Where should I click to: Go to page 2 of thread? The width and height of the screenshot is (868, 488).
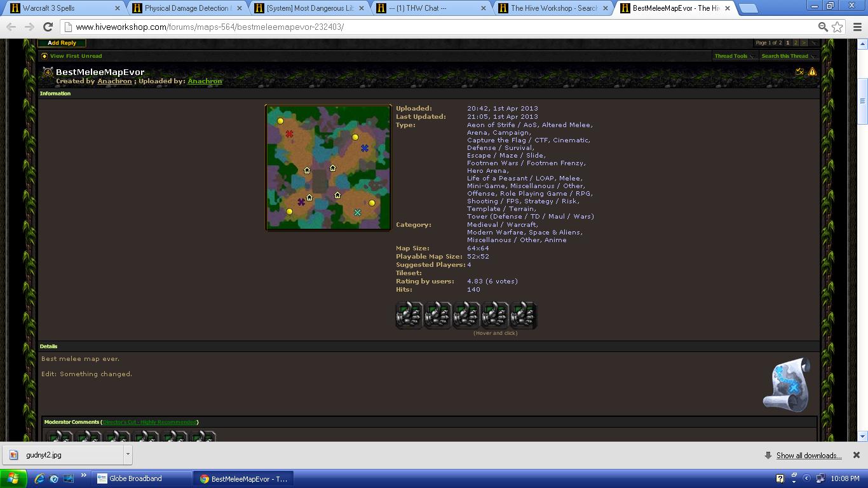tap(796, 43)
